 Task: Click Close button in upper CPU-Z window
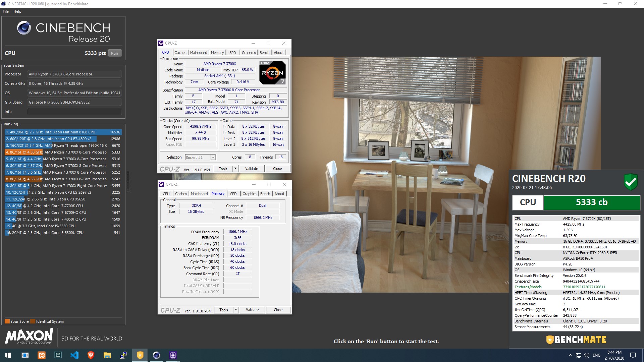click(x=277, y=169)
